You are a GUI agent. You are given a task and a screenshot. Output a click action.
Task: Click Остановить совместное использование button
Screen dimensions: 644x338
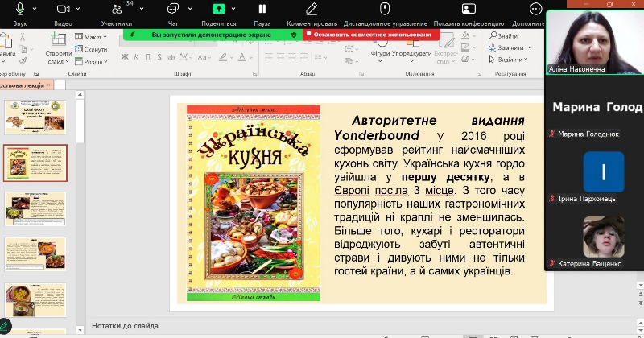pyautogui.click(x=372, y=35)
